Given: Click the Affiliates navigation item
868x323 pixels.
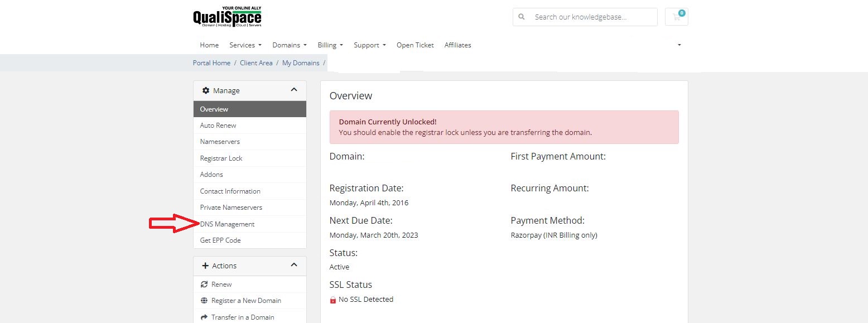Looking at the screenshot, I should point(457,45).
